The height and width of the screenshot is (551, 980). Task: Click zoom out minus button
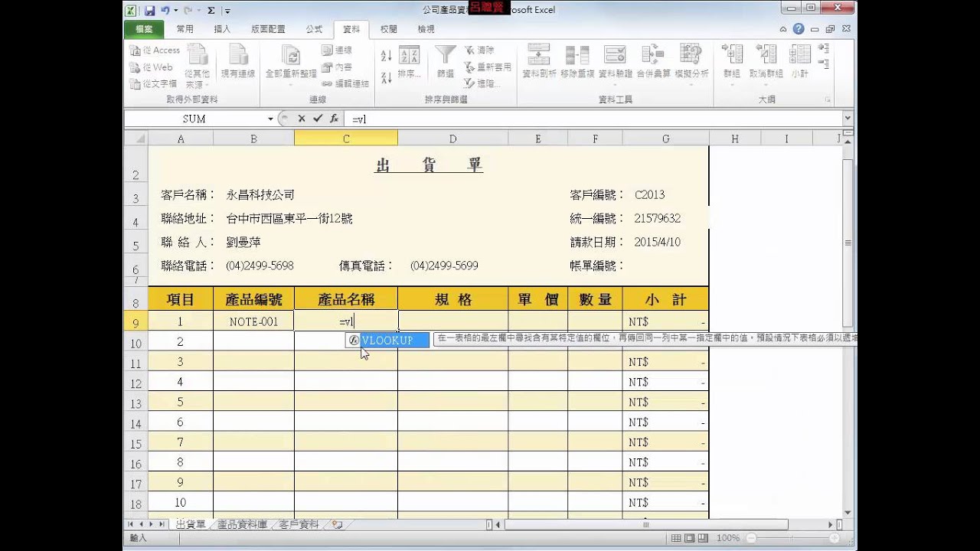[x=752, y=538]
